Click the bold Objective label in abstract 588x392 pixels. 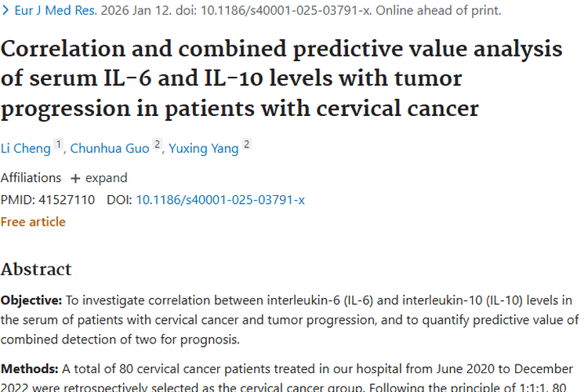point(31,300)
